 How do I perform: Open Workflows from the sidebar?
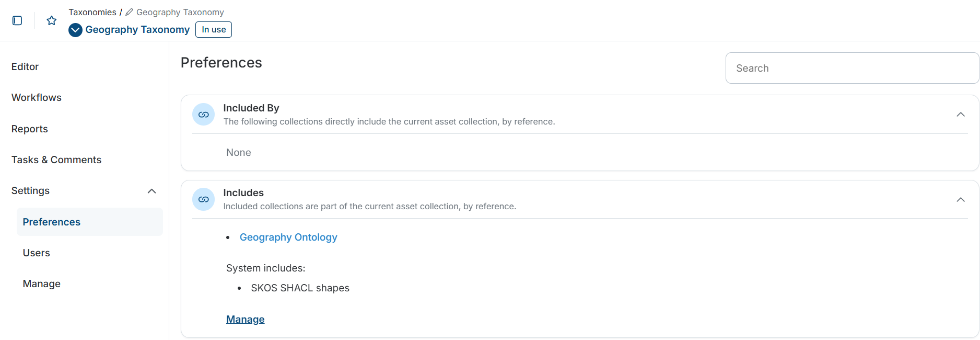pos(36,97)
